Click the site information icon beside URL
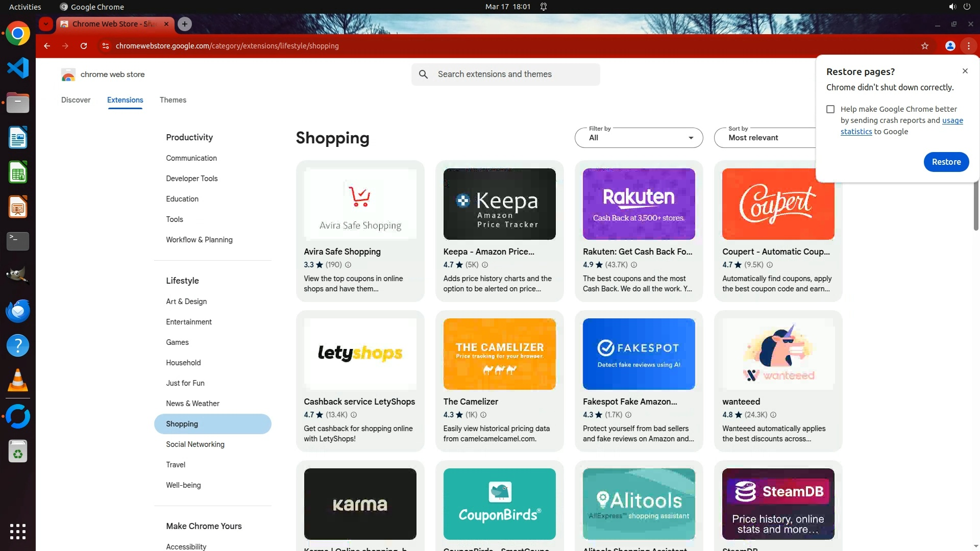The width and height of the screenshot is (980, 551). (105, 46)
